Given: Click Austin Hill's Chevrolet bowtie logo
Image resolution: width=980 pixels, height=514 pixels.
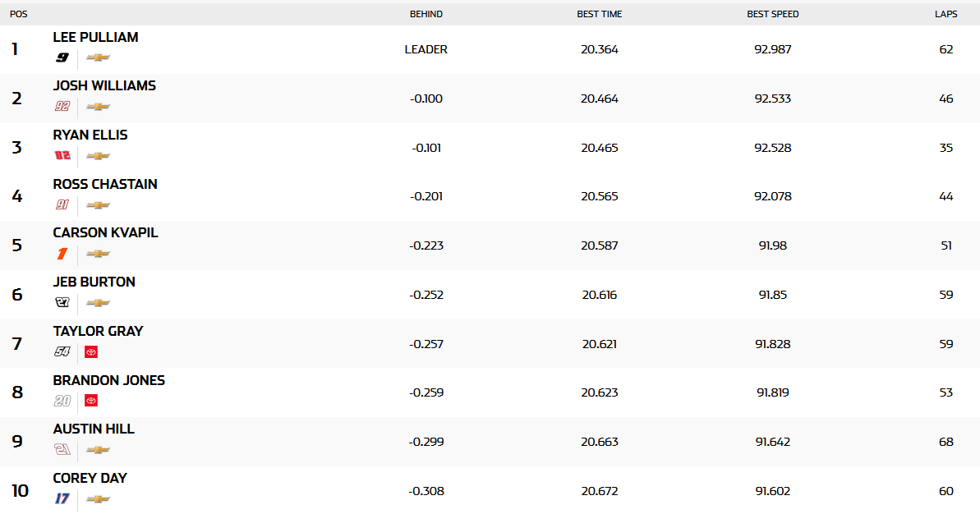Looking at the screenshot, I should pos(98,450).
